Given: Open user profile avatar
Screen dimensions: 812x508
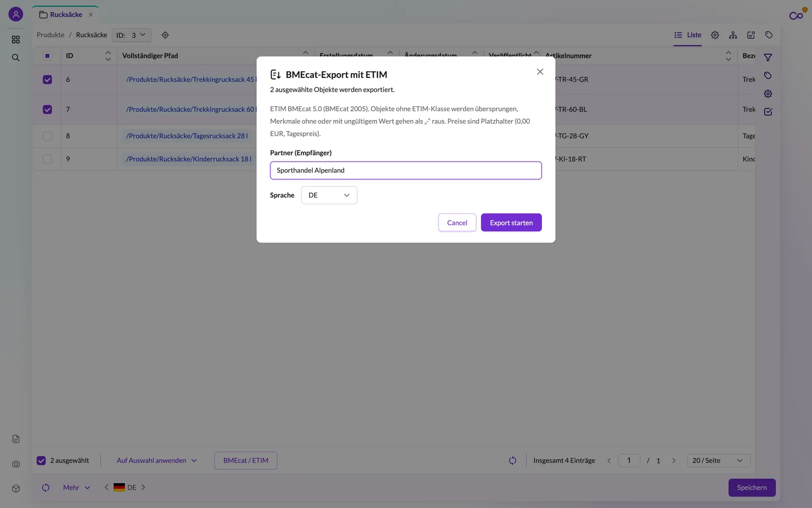Looking at the screenshot, I should 16,14.
